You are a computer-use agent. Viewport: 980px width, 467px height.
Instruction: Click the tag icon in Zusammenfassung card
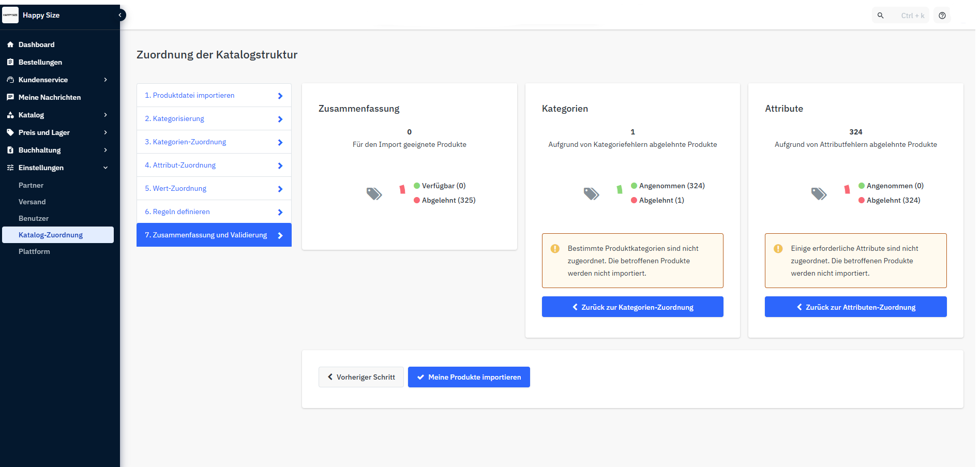coord(374,194)
